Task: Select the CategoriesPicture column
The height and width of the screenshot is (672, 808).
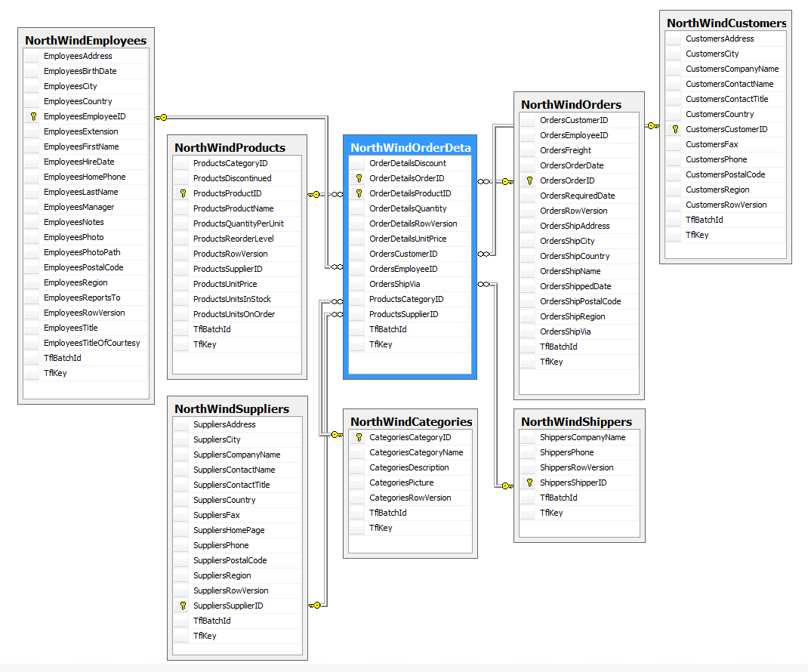Action: [x=410, y=483]
